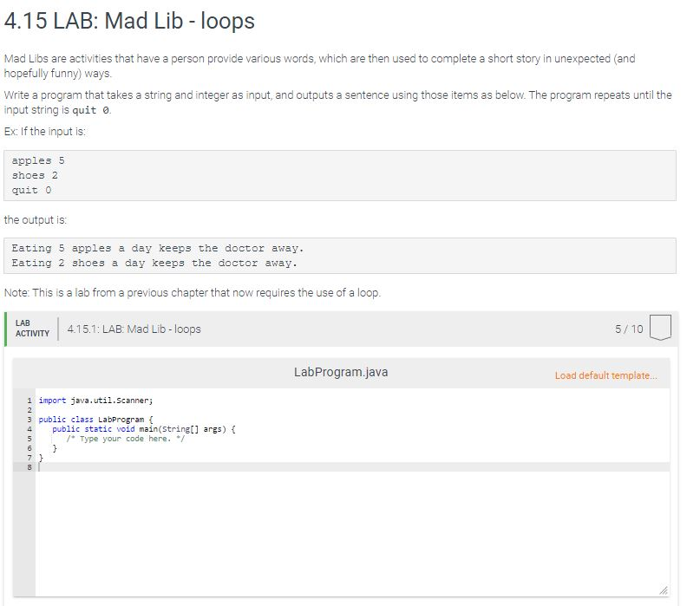Image resolution: width=700 pixels, height=606 pixels.
Task: Click the bold "quit 0" inline code
Action: pyautogui.click(x=90, y=110)
